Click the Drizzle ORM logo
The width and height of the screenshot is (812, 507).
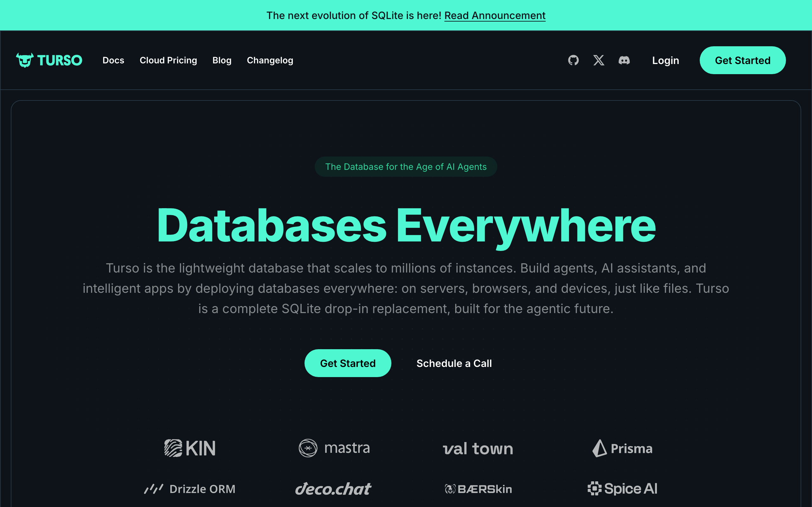(x=190, y=489)
